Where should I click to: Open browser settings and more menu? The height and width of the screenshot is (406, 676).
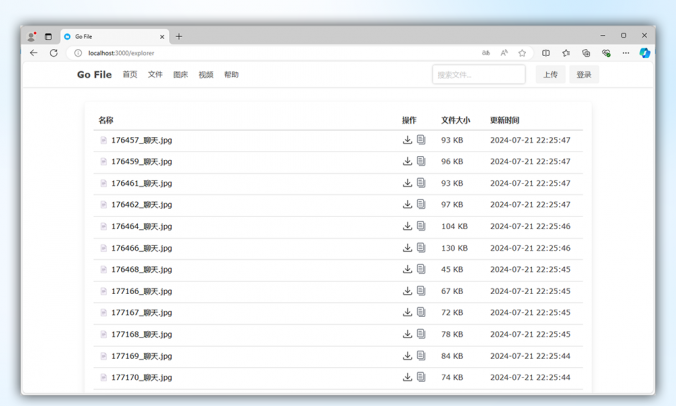(x=626, y=53)
